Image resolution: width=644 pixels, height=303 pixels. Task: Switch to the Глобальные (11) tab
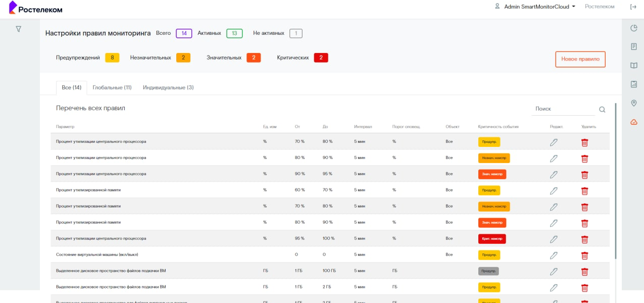pos(112,87)
